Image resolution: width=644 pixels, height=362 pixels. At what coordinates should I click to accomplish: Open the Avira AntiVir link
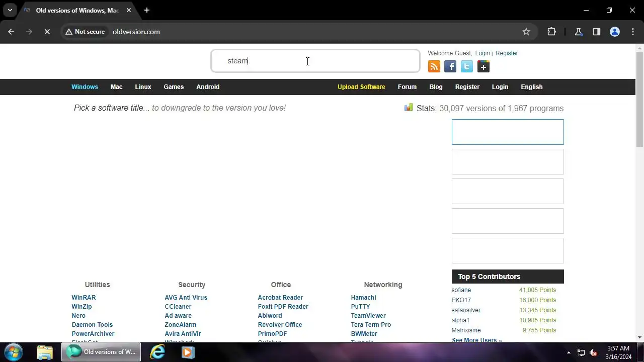tap(183, 334)
